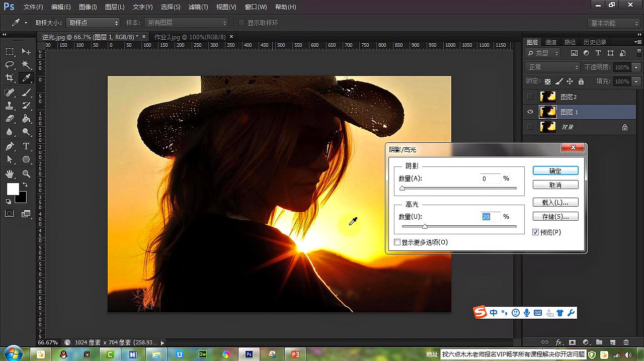
Task: Enable the 显示更多选项 checkbox
Action: click(397, 242)
